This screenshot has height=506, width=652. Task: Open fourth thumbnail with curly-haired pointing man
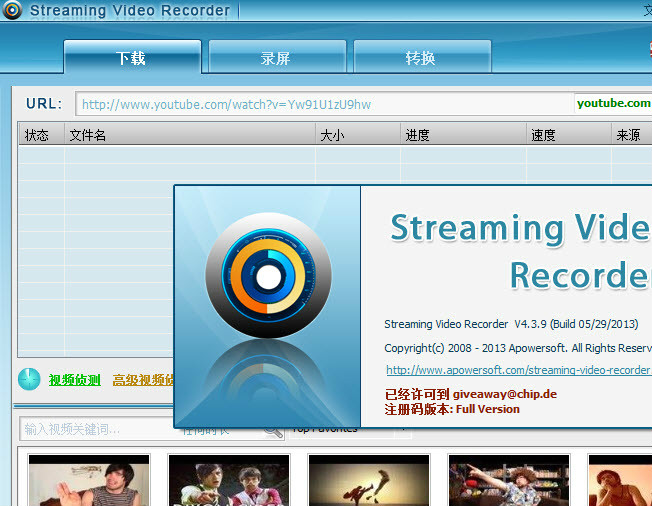(509, 480)
